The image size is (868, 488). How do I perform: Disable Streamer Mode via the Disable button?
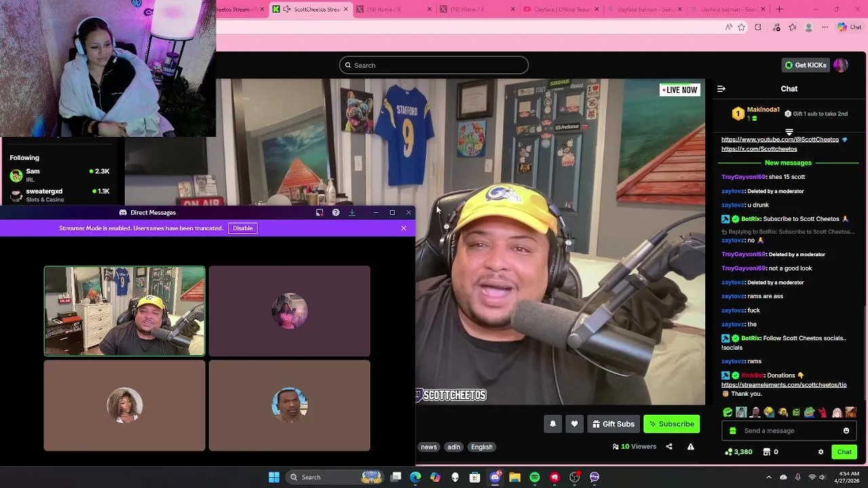click(x=243, y=228)
